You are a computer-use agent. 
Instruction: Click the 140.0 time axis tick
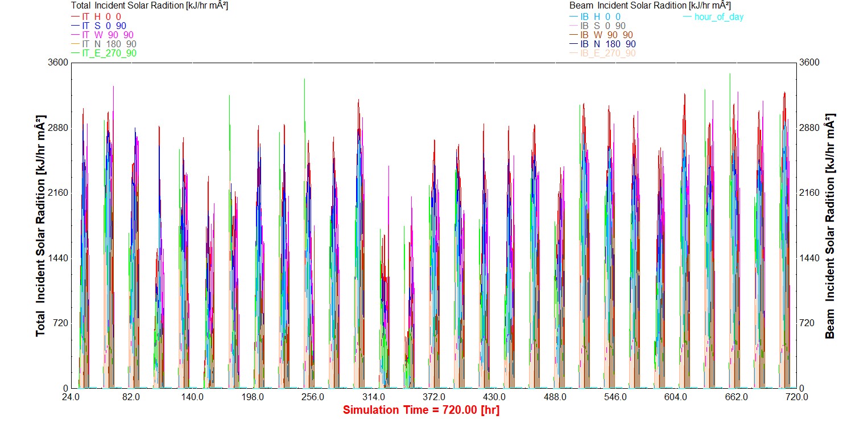(192, 397)
